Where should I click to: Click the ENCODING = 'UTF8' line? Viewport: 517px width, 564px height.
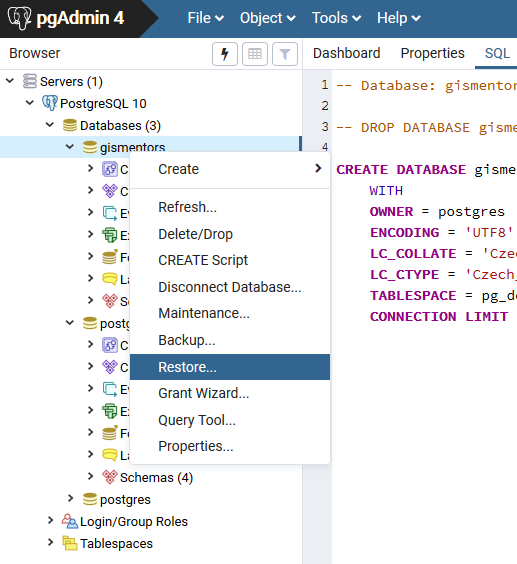(441, 233)
